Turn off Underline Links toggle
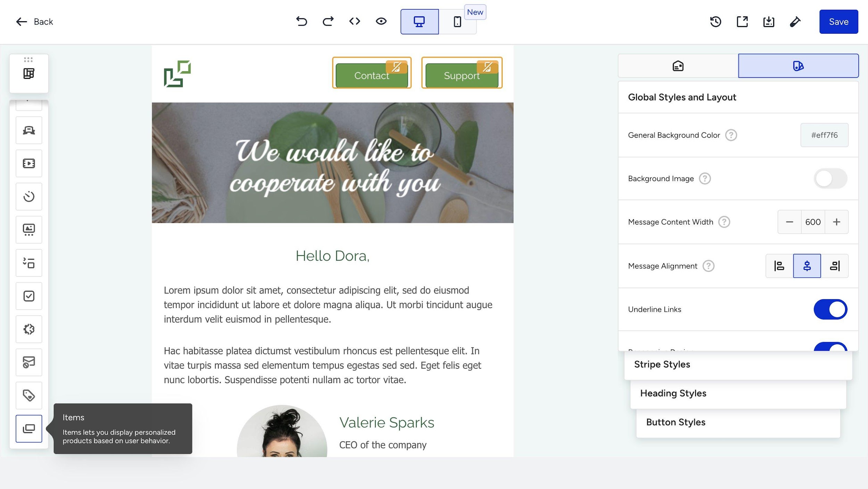This screenshot has width=868, height=489. (830, 309)
